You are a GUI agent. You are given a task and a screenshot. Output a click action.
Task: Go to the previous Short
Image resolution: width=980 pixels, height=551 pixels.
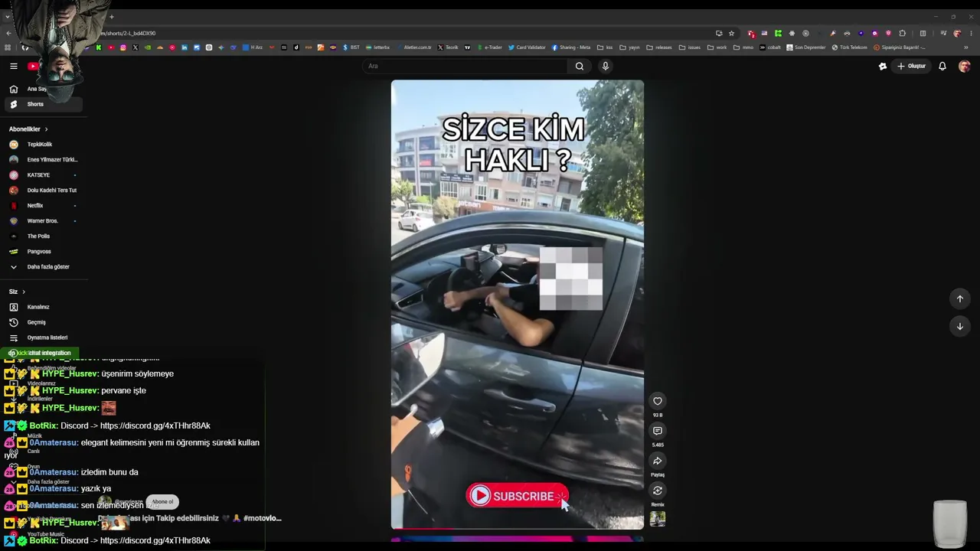(x=960, y=298)
